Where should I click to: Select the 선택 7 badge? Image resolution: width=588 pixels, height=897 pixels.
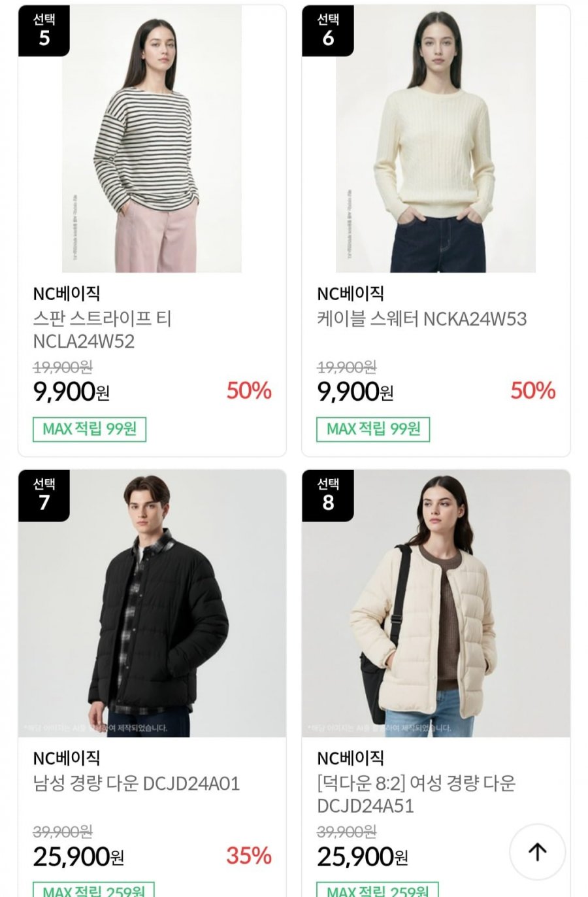tap(44, 496)
